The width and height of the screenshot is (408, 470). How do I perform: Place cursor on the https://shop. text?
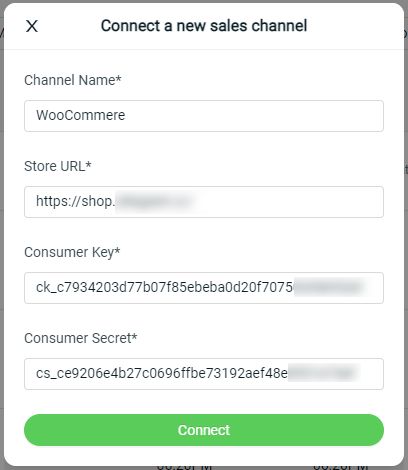(75, 201)
